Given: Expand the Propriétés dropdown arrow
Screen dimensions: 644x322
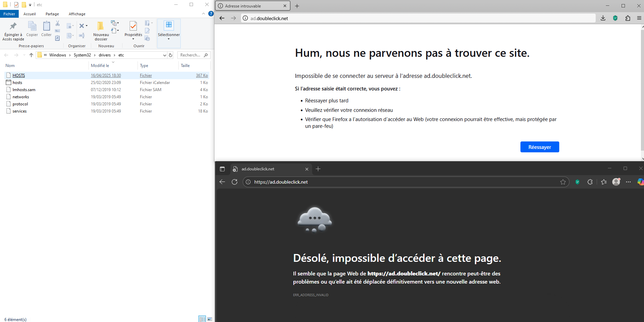Looking at the screenshot, I should (133, 39).
